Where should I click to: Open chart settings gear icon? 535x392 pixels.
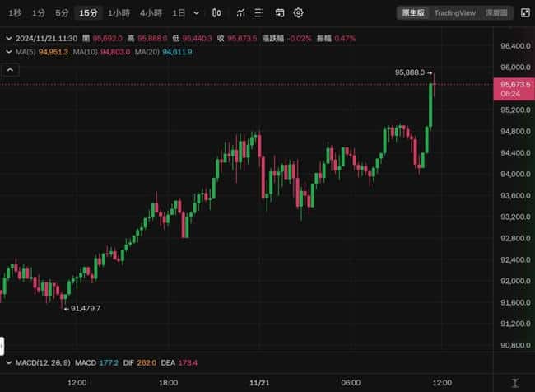pyautogui.click(x=298, y=13)
